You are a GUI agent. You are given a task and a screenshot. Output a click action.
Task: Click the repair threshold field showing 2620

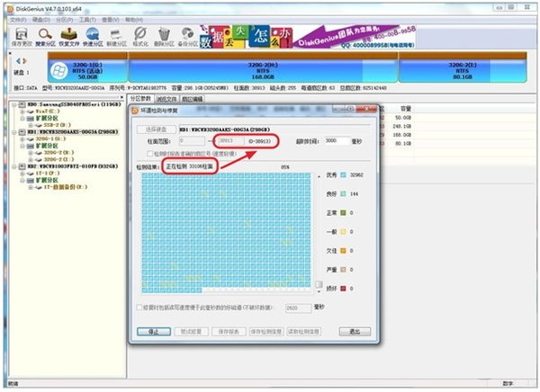(298, 307)
